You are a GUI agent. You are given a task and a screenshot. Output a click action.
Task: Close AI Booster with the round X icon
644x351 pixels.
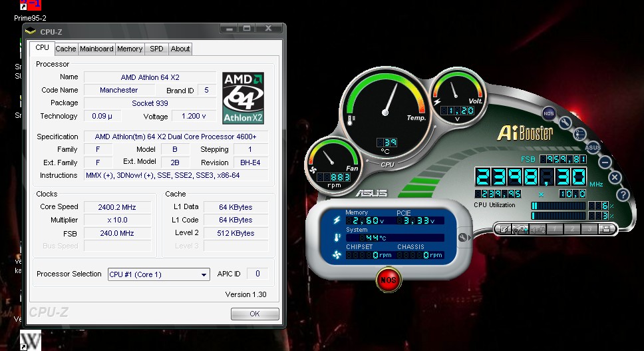(x=615, y=177)
